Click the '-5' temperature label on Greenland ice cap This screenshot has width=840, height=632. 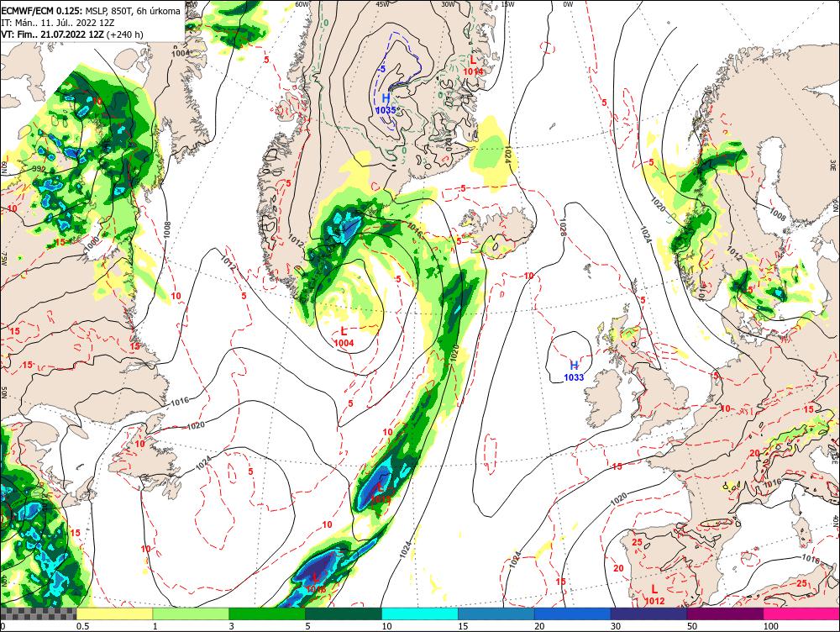[381, 69]
